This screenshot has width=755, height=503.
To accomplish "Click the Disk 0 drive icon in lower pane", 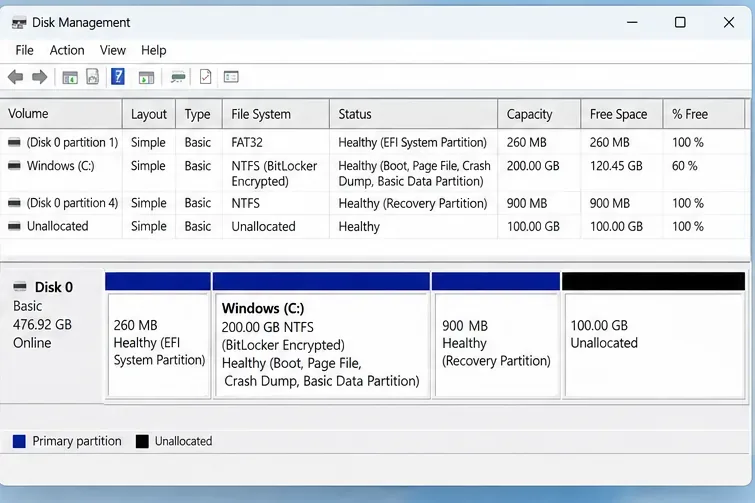I will tap(20, 287).
